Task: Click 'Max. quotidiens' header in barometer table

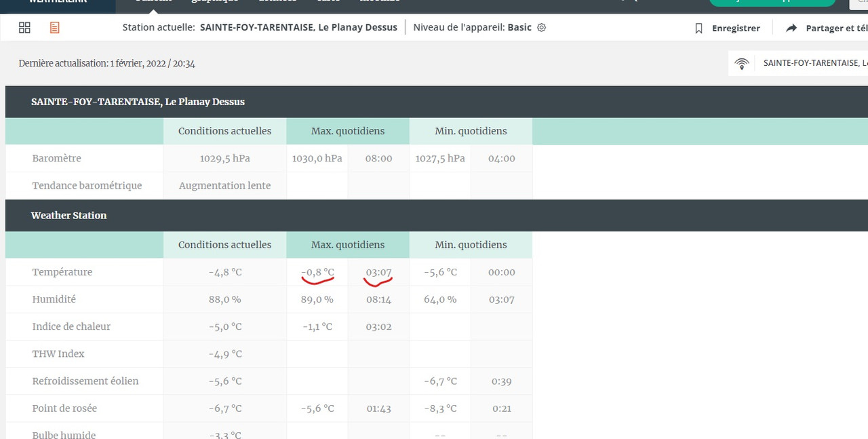Action: [x=348, y=131]
